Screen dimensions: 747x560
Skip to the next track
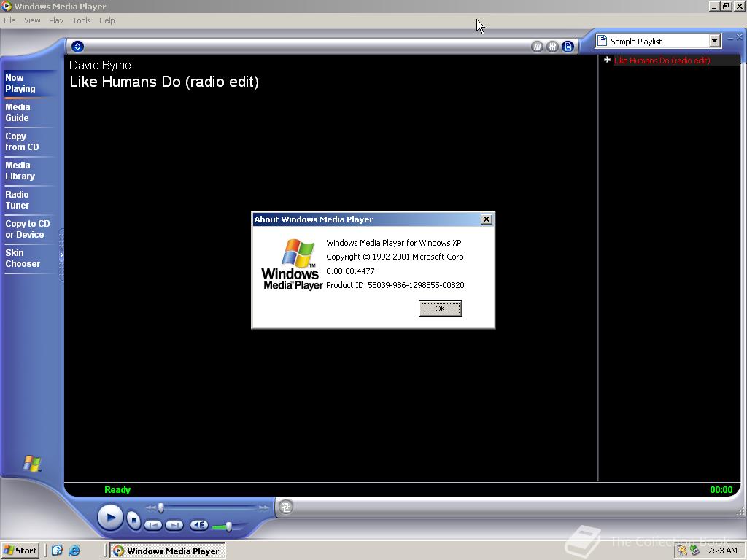click(174, 525)
